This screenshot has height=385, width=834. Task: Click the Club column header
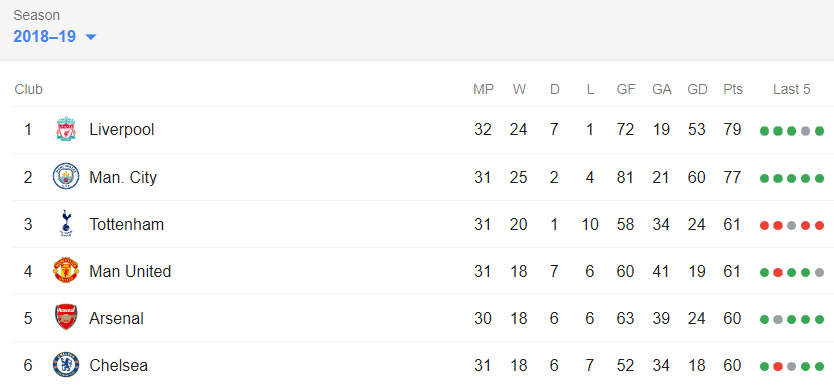pos(29,89)
